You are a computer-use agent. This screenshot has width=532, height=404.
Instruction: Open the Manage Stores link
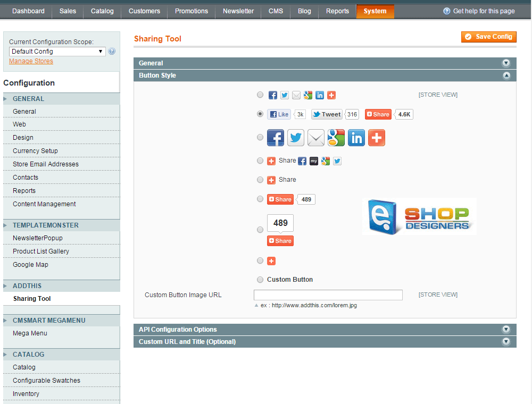pyautogui.click(x=31, y=61)
